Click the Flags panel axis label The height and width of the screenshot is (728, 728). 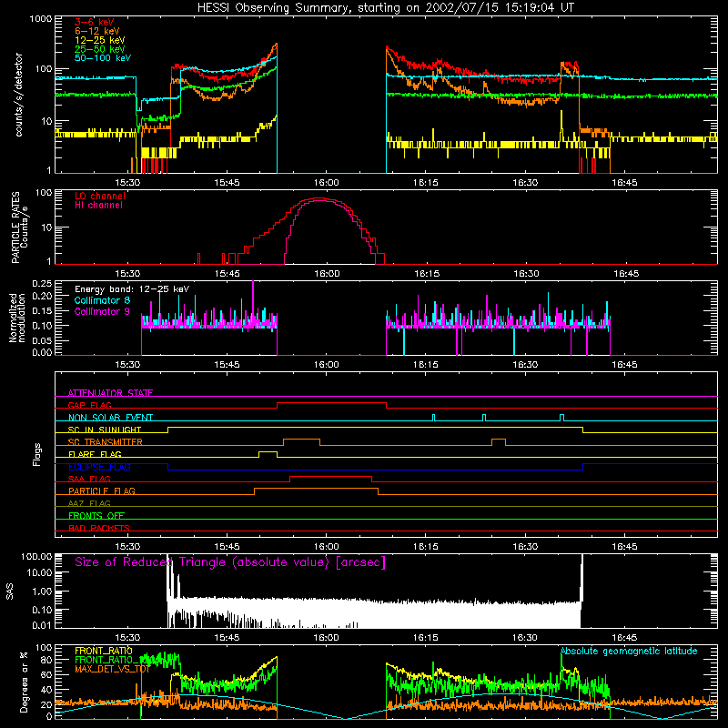coord(37,454)
